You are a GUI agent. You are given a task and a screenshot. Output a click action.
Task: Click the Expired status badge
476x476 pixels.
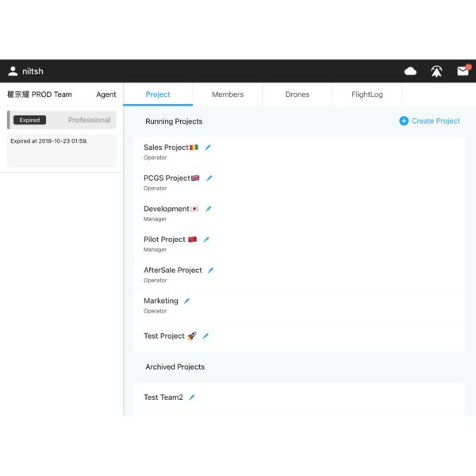tap(30, 120)
